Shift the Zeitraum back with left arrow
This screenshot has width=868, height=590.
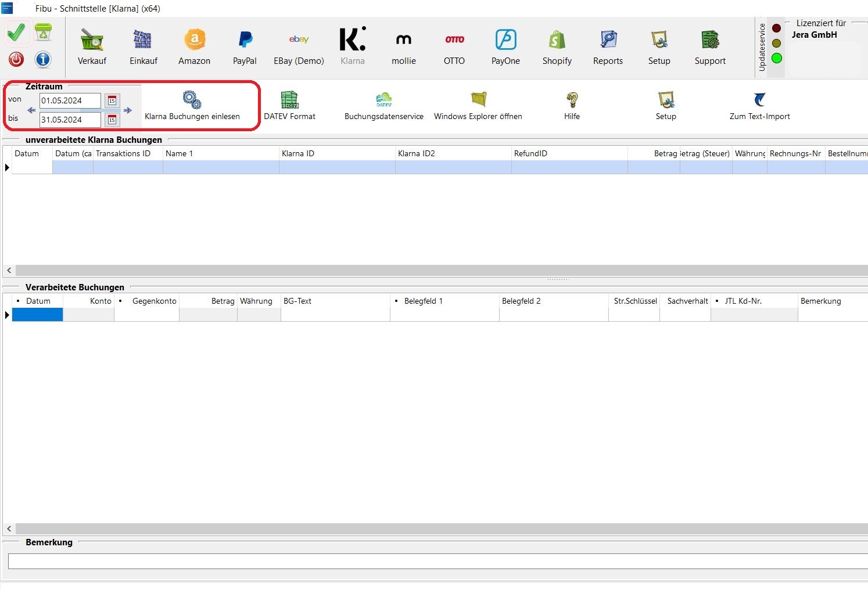click(31, 110)
